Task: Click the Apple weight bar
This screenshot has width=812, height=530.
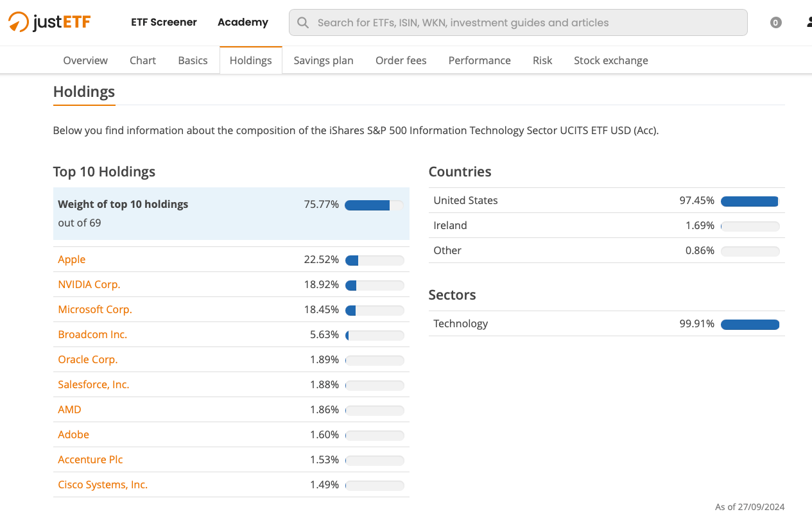Action: tap(375, 261)
